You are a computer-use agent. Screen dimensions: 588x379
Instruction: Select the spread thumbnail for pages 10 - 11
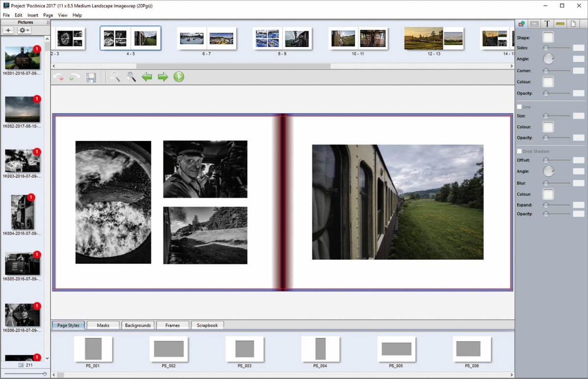[x=358, y=39]
